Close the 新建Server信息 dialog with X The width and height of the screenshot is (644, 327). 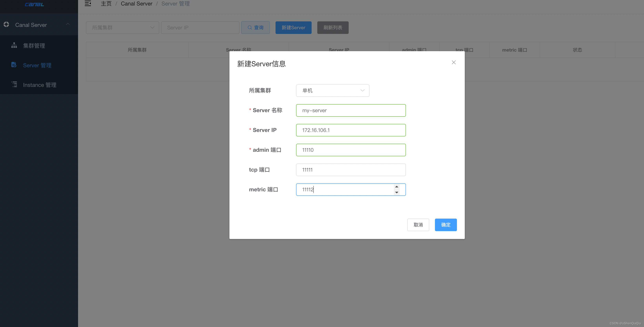454,62
